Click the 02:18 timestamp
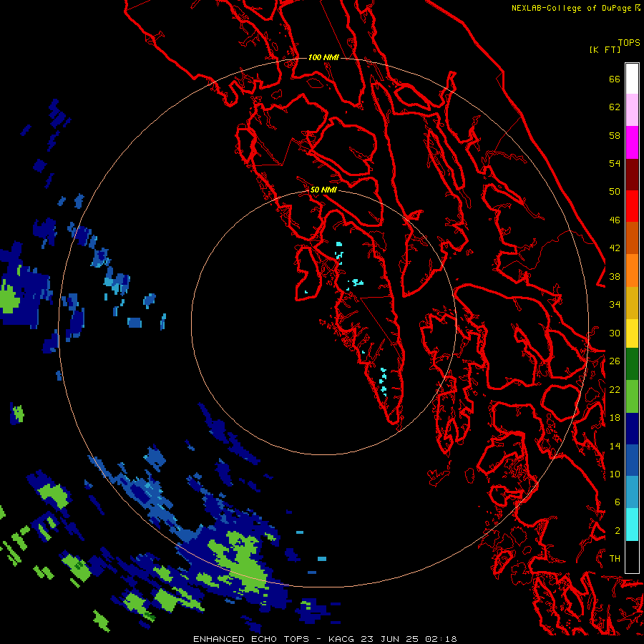 [x=441, y=639]
